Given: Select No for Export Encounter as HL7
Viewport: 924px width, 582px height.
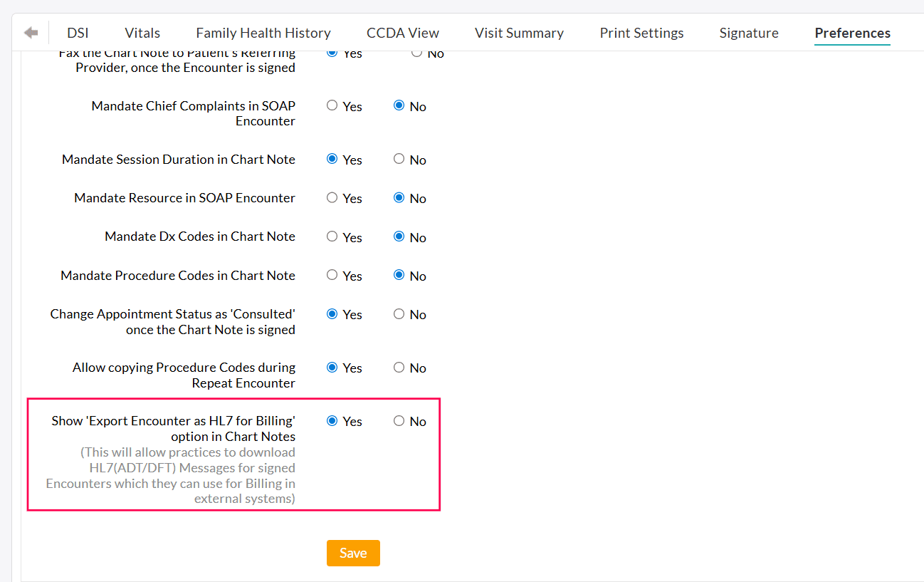Looking at the screenshot, I should [x=399, y=421].
